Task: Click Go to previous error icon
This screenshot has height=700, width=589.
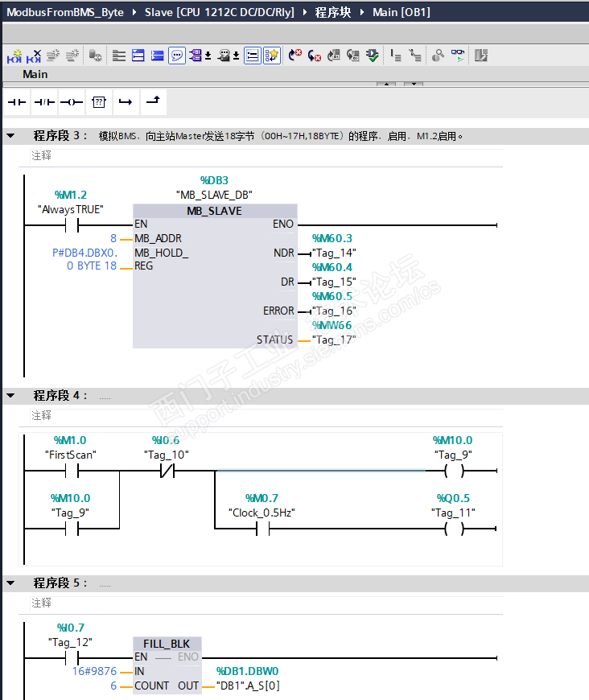Action: click(x=315, y=56)
